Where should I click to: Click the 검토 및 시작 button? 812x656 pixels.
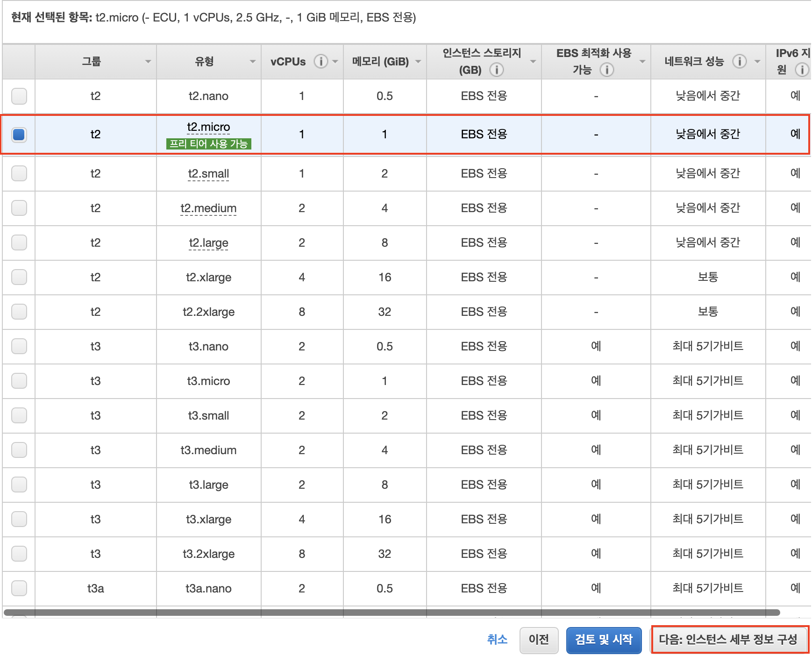pyautogui.click(x=604, y=640)
